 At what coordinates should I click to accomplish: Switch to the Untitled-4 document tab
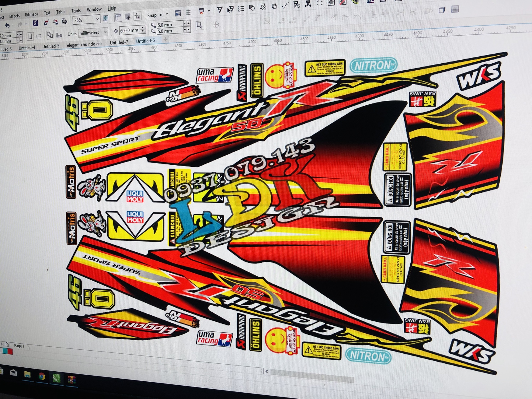pos(27,47)
